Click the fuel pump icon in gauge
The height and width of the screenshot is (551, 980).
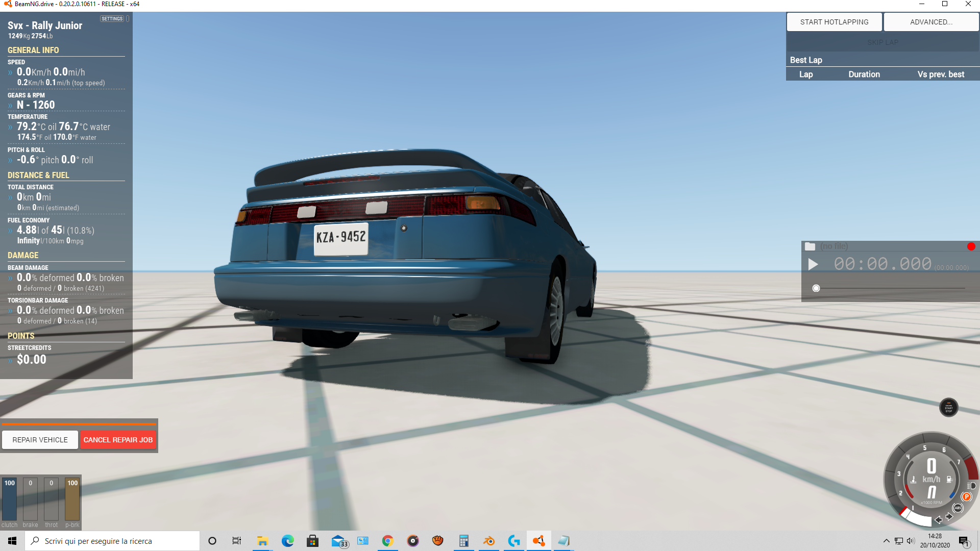pyautogui.click(x=949, y=479)
